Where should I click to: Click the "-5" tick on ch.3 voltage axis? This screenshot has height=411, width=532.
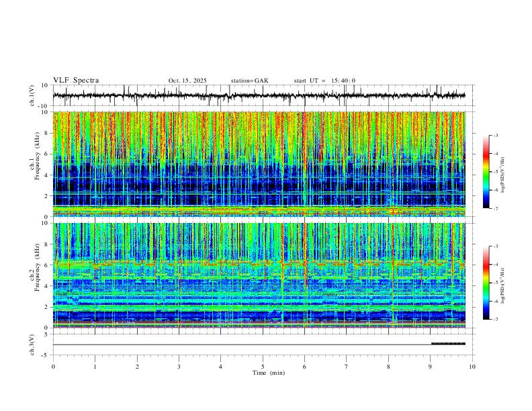46,355
